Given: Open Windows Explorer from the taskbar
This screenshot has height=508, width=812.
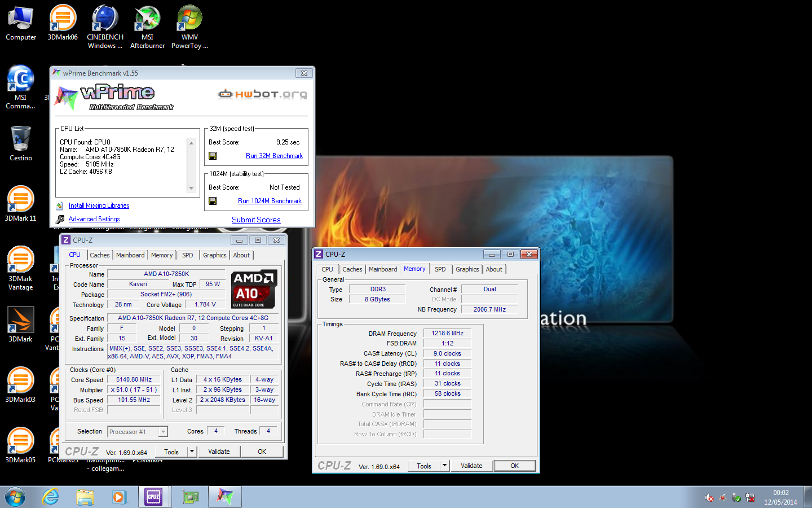Looking at the screenshot, I should click(85, 497).
